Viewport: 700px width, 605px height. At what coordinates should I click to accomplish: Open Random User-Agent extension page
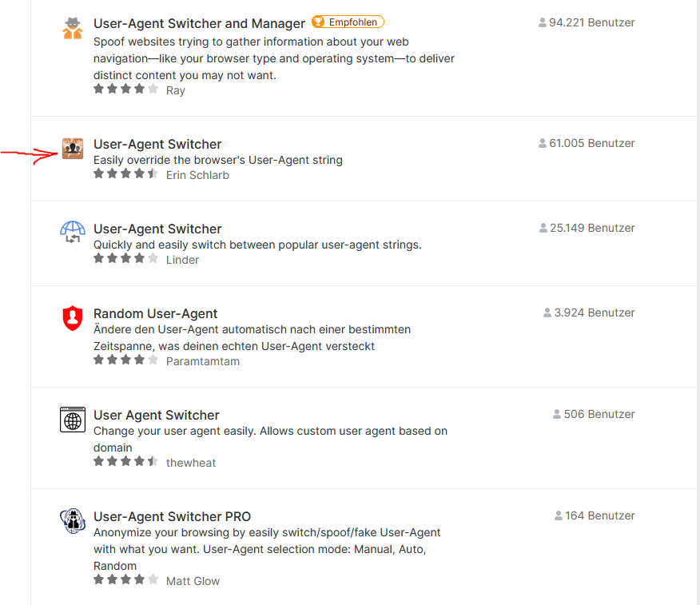pos(155,313)
